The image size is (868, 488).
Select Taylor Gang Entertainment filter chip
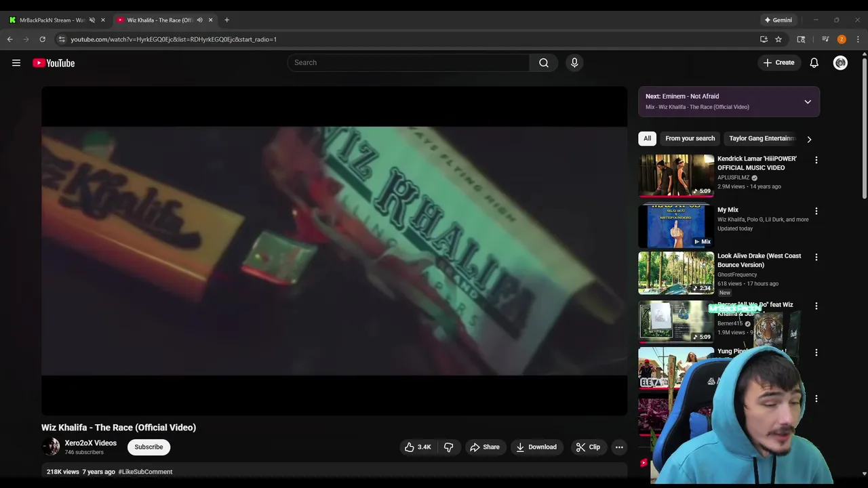coord(762,139)
